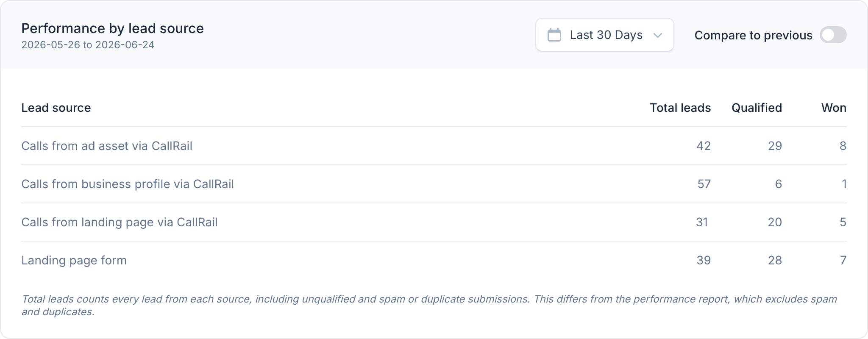Select won value 8

tap(843, 146)
